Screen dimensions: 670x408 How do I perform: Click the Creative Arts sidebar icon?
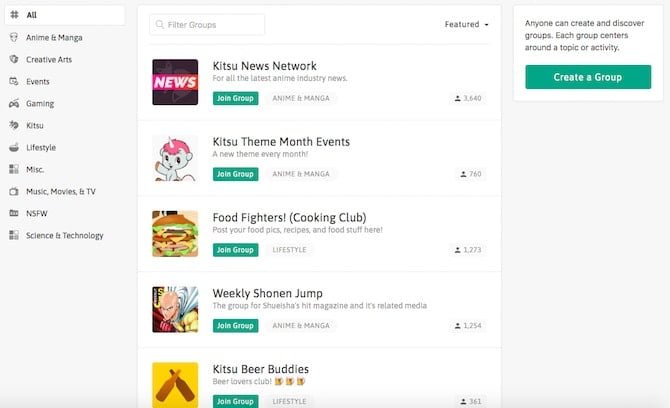click(x=14, y=60)
